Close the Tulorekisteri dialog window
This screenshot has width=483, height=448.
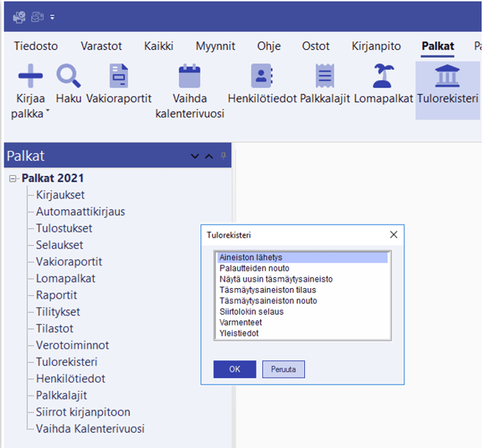[394, 235]
